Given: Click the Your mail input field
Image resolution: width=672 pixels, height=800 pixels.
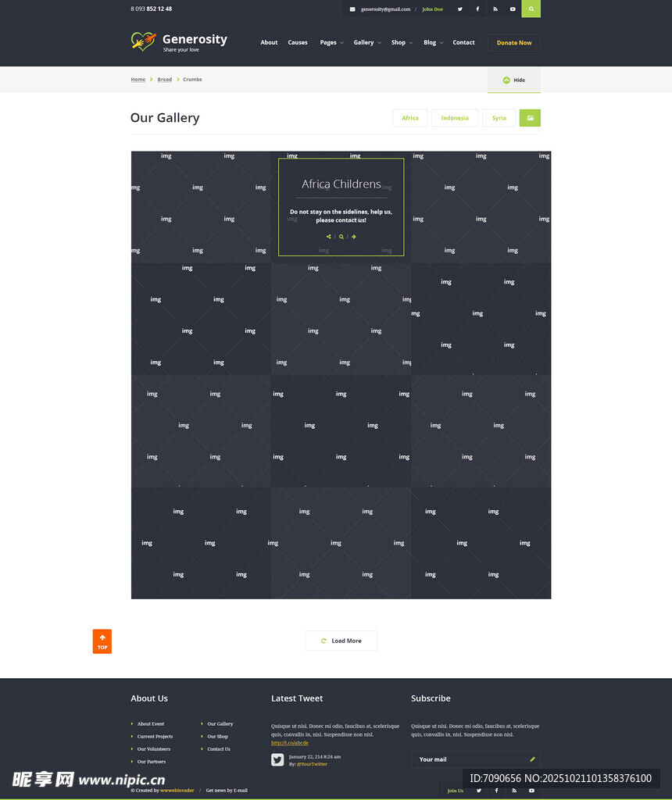Looking at the screenshot, I should [469, 759].
